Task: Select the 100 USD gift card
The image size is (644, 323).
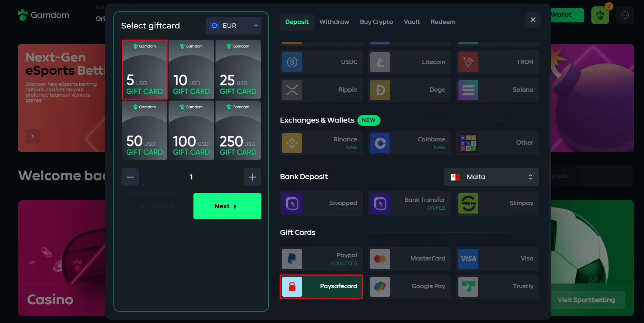Action: coord(191,130)
